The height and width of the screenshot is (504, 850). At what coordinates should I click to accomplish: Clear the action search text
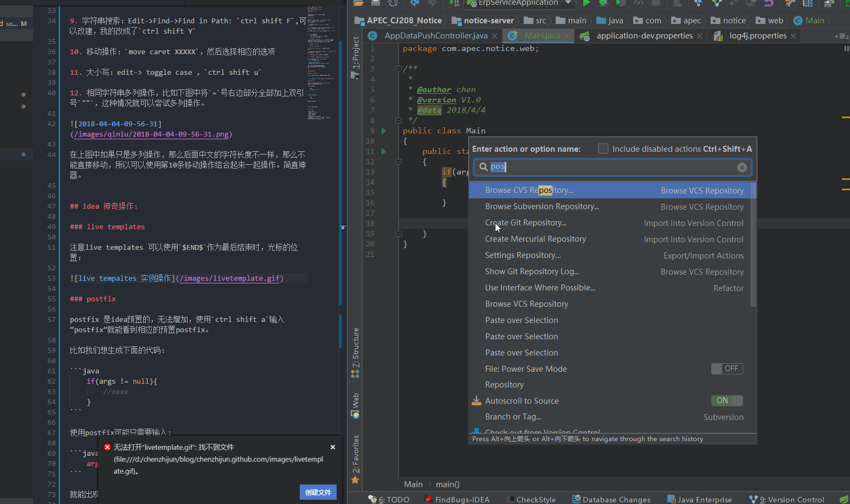click(742, 167)
